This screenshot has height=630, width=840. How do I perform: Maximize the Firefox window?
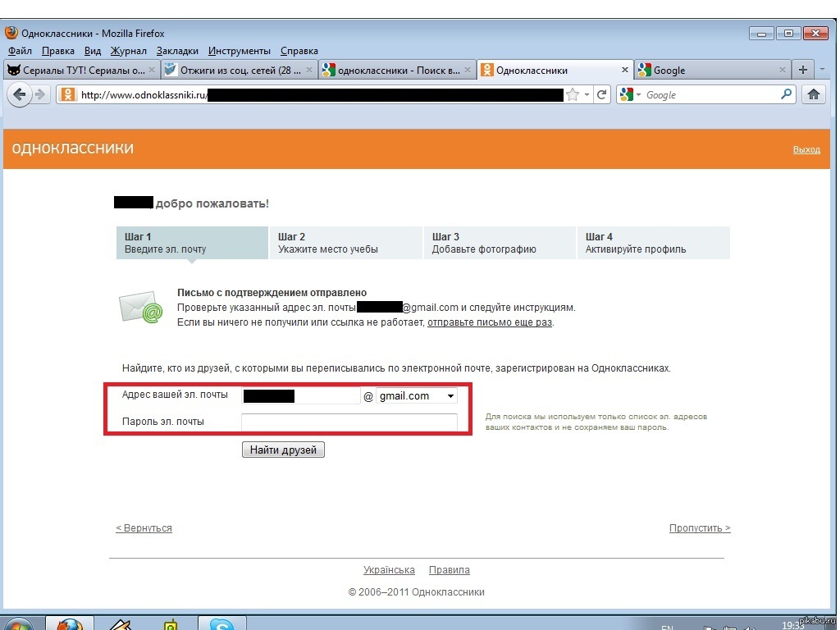pos(788,33)
